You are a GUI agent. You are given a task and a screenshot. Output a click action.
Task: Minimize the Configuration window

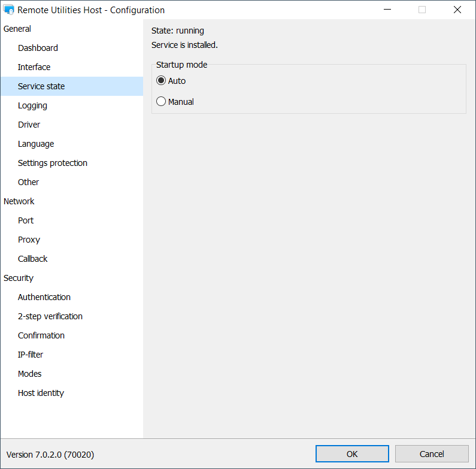[x=387, y=10]
